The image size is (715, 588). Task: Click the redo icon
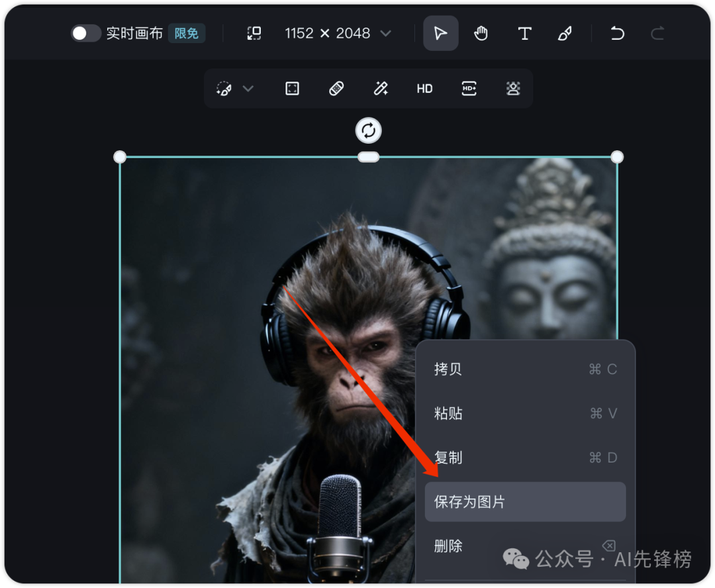point(657,33)
